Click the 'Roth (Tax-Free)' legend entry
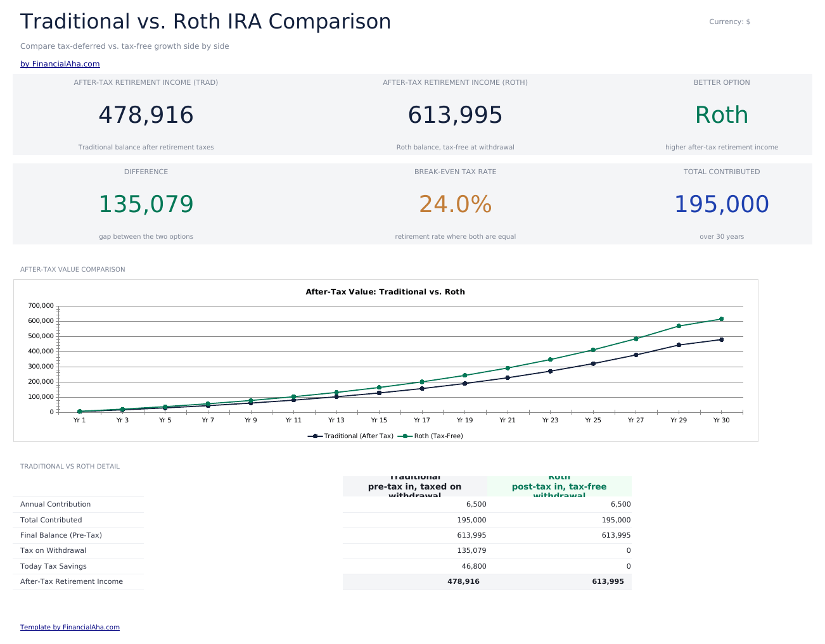This screenshot has width=825, height=644. tap(430, 436)
